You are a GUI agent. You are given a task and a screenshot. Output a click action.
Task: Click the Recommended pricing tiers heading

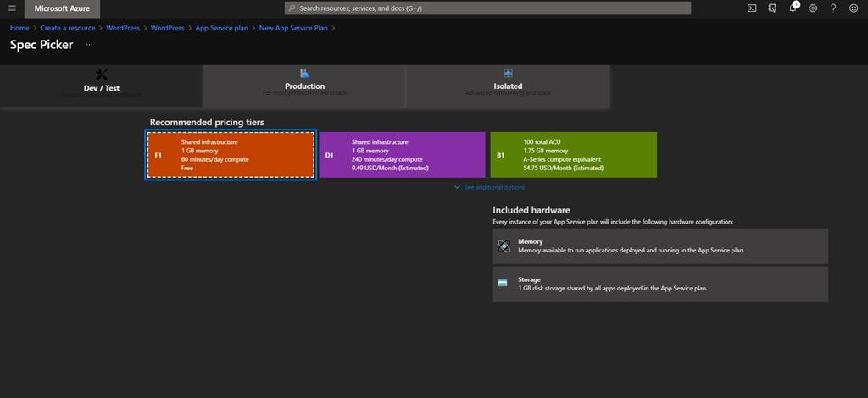(x=207, y=122)
